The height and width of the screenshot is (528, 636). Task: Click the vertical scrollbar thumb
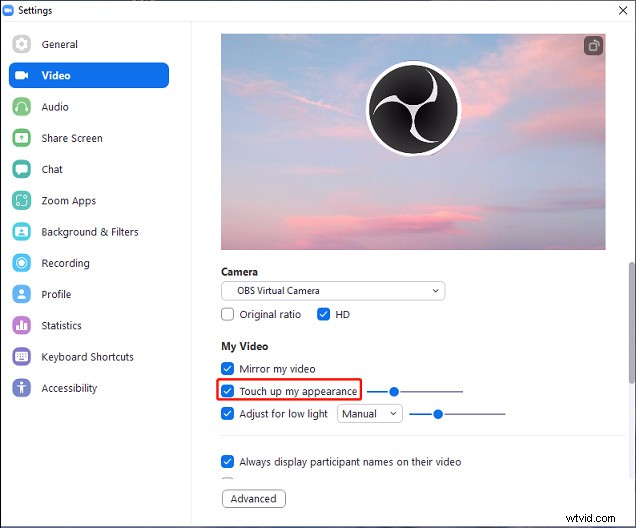click(632, 322)
